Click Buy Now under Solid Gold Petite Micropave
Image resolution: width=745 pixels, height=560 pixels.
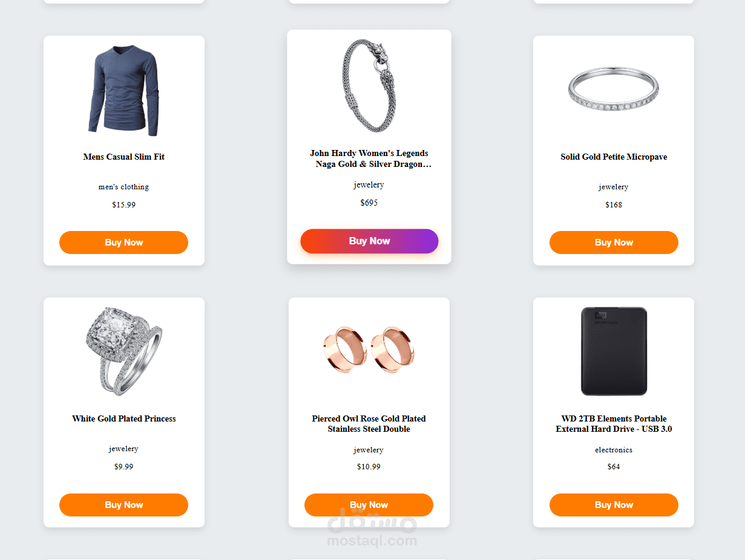click(x=614, y=243)
